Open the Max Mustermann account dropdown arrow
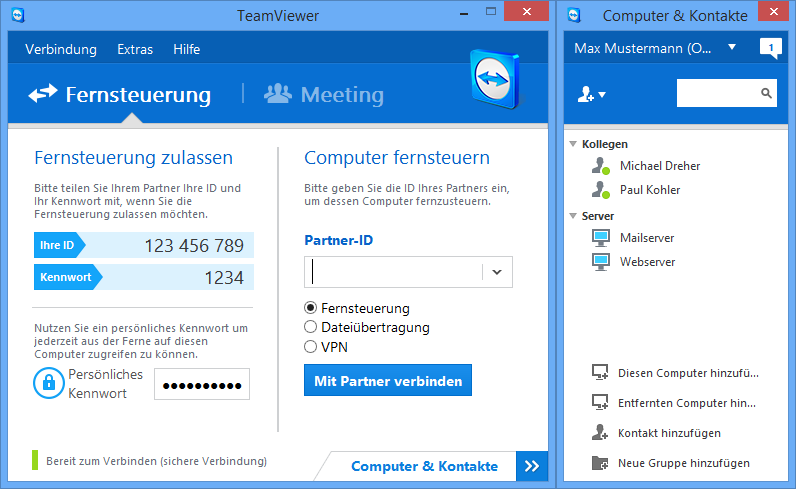Image resolution: width=796 pixels, height=489 pixels. pyautogui.click(x=732, y=47)
